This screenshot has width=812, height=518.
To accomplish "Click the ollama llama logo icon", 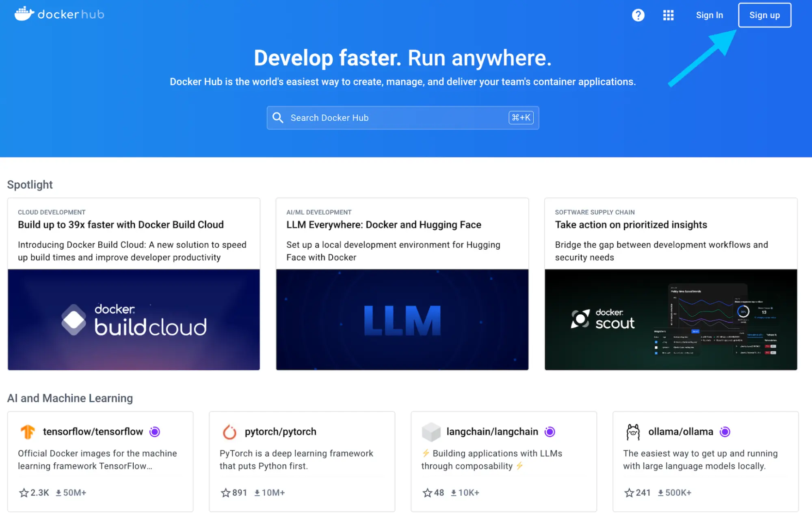I will 634,431.
